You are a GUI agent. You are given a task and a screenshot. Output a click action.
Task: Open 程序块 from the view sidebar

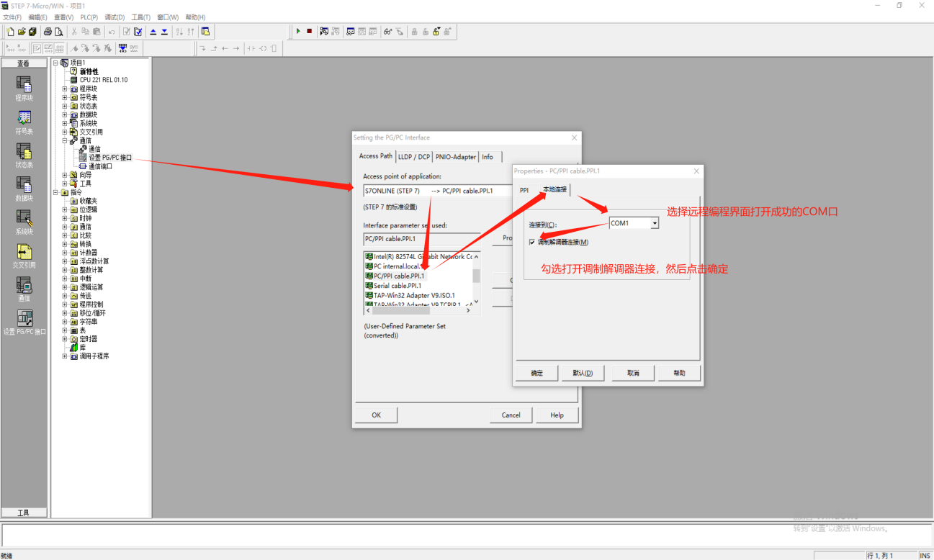[24, 89]
